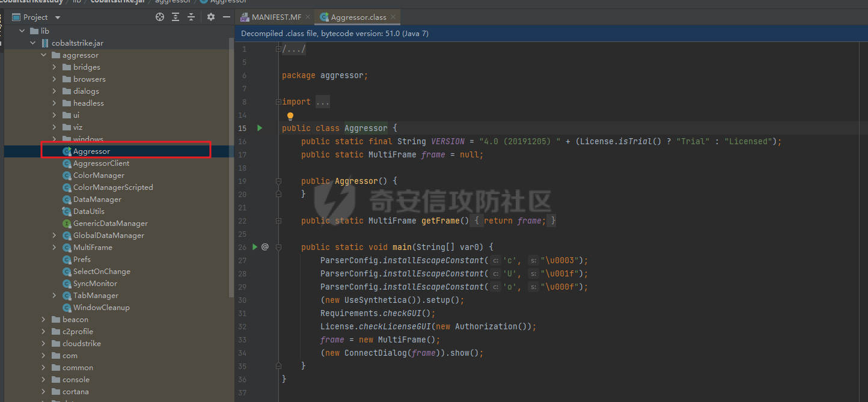Click the interface icon beside GenericDataManager
The width and height of the screenshot is (868, 402).
point(67,224)
